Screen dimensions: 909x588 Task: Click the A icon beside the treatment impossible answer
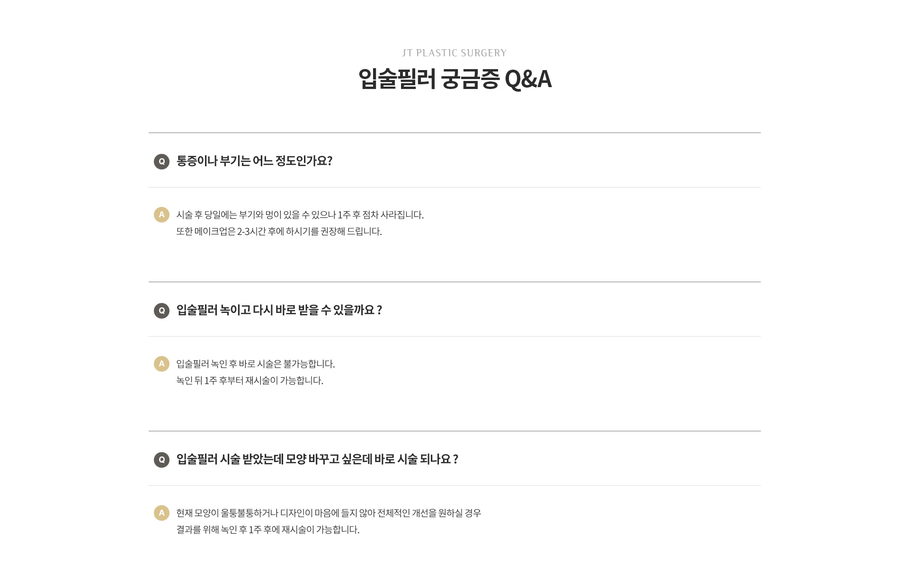pos(161,364)
